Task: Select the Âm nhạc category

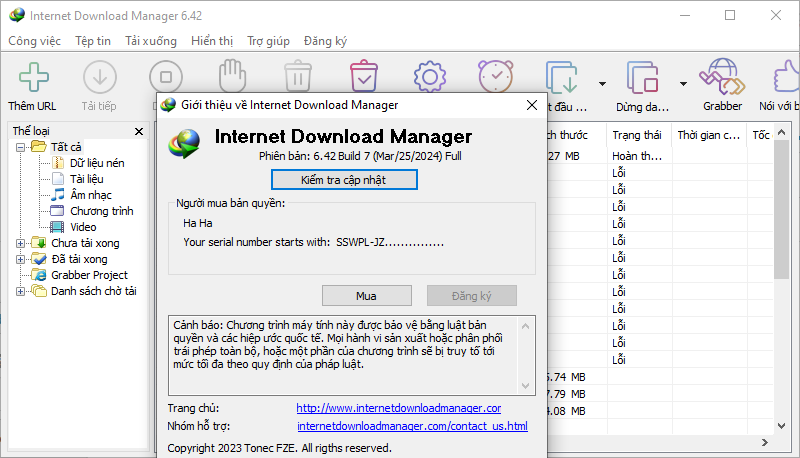Action: 91,195
